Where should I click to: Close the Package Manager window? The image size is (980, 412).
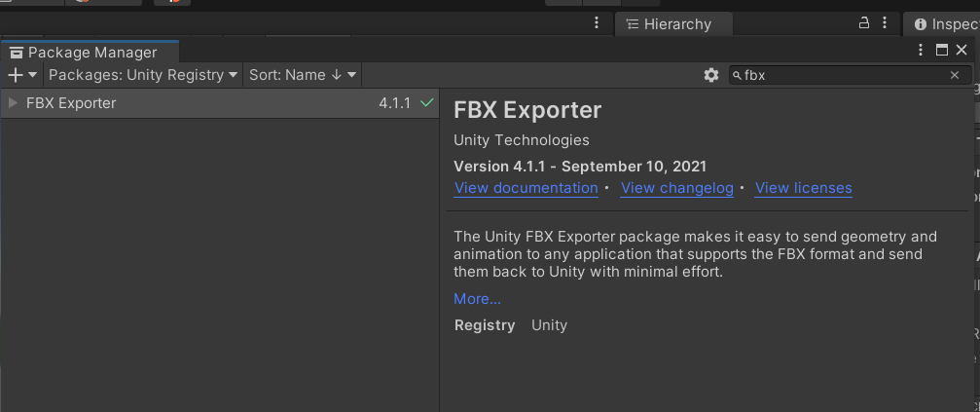pyautogui.click(x=961, y=50)
